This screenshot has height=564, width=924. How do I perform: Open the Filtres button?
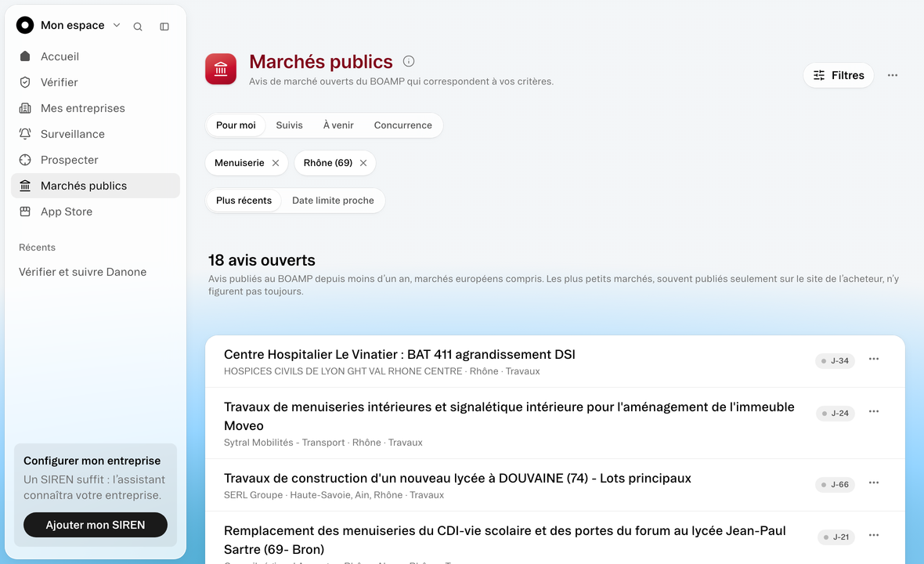pos(839,75)
